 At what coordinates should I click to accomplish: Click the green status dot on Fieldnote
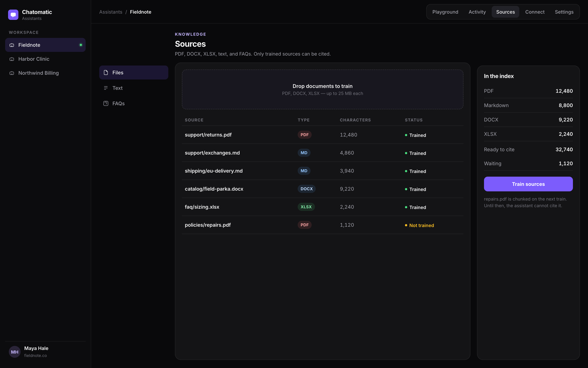click(x=81, y=45)
